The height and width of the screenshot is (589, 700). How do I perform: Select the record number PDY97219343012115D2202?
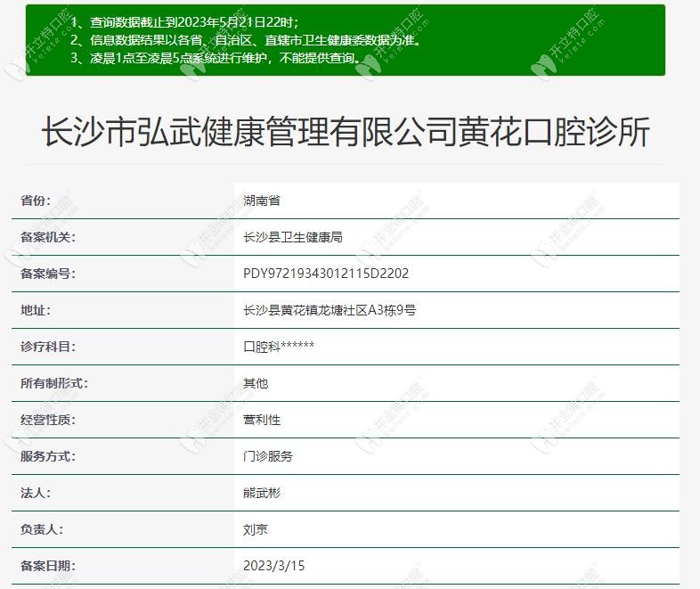pos(326,274)
